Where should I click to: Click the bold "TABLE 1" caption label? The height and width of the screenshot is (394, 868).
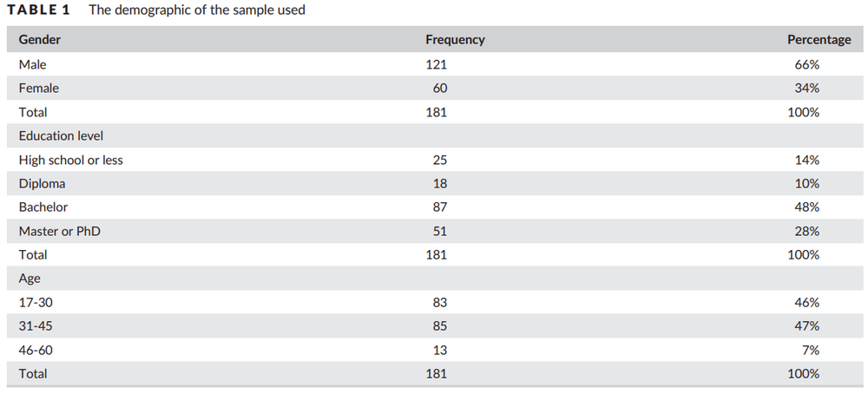point(39,10)
